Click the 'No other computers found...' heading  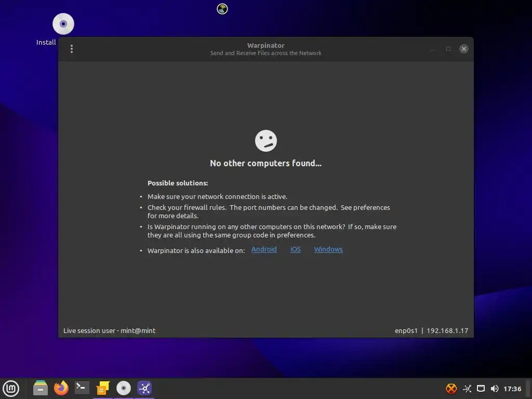(x=265, y=163)
